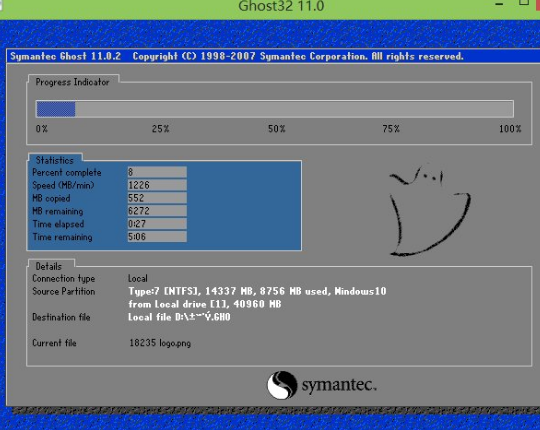Click the Time remaining value 5:06
The width and height of the screenshot is (540, 430).
[157, 237]
